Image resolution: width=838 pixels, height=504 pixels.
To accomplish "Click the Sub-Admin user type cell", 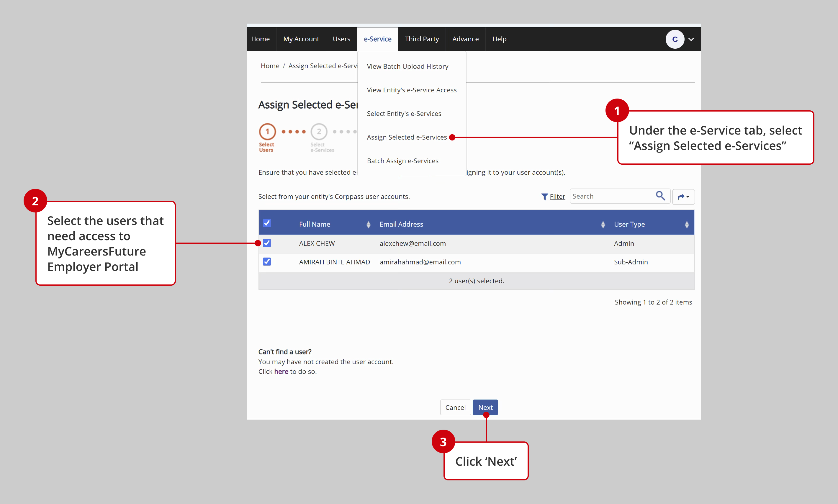I will pos(631,262).
